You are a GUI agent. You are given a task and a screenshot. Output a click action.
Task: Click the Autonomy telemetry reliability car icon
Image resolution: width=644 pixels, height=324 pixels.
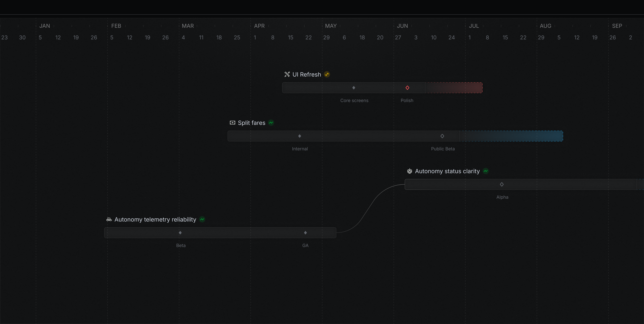[109, 219]
